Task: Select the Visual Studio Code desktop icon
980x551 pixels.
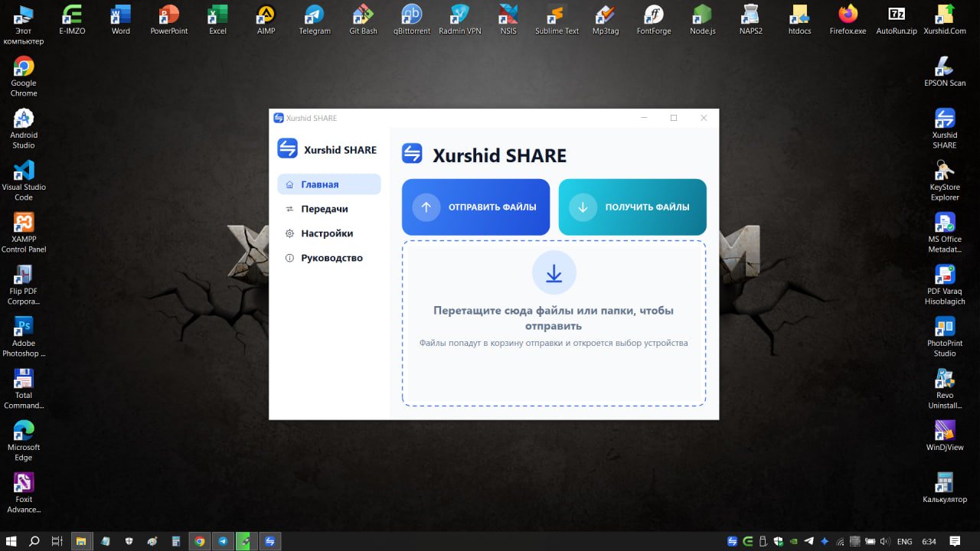Action: click(x=24, y=181)
